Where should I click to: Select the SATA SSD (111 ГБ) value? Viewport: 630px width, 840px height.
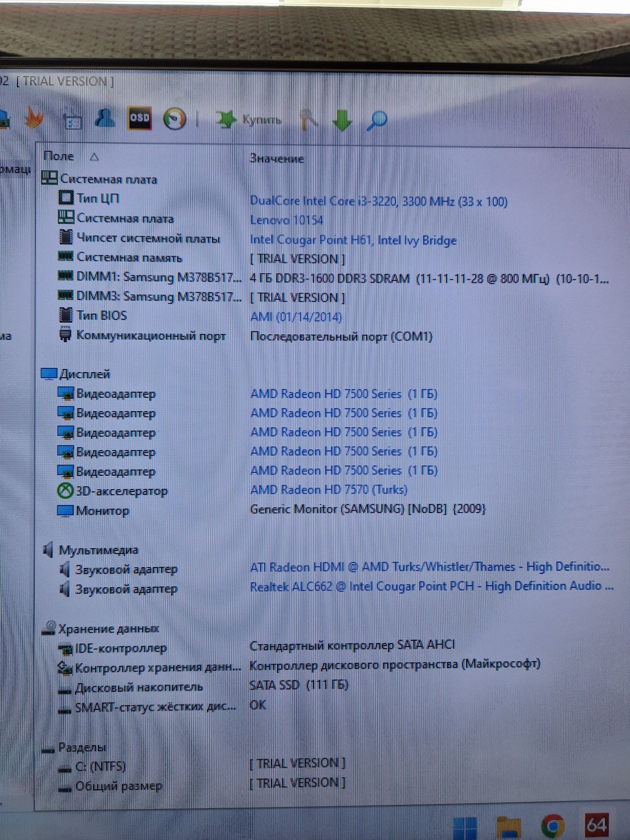(x=299, y=685)
